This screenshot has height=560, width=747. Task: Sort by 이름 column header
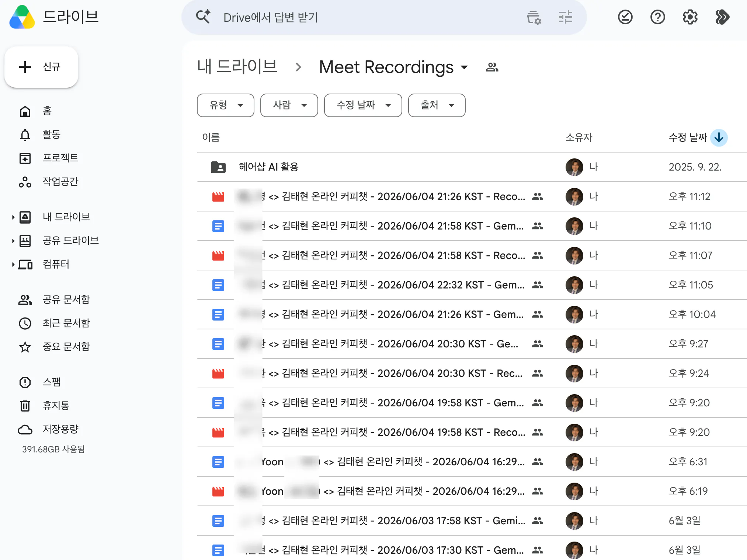(211, 137)
